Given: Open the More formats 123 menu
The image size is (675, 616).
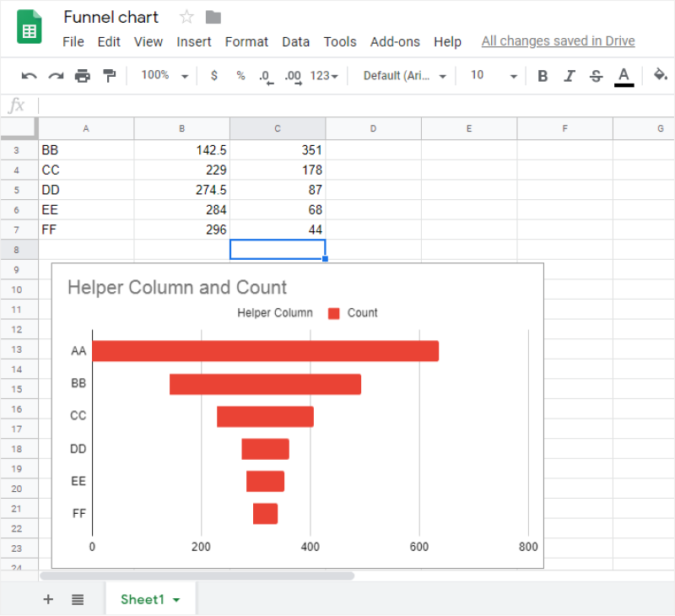Looking at the screenshot, I should (x=323, y=75).
